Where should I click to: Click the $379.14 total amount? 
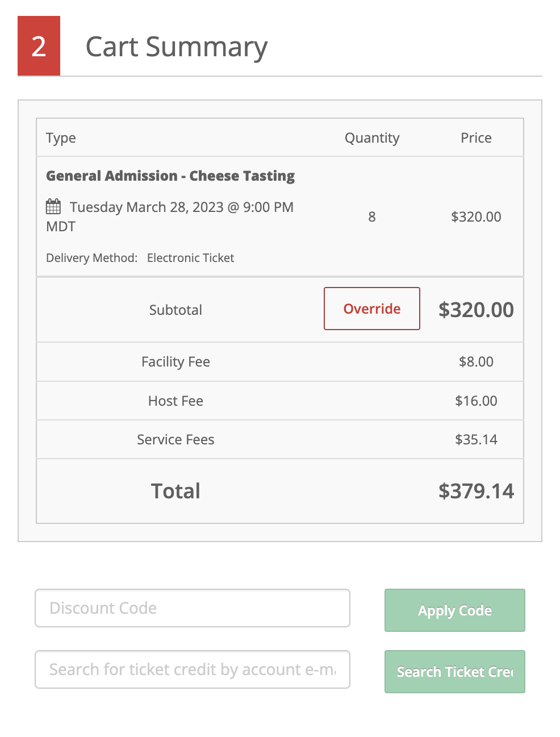coord(476,491)
